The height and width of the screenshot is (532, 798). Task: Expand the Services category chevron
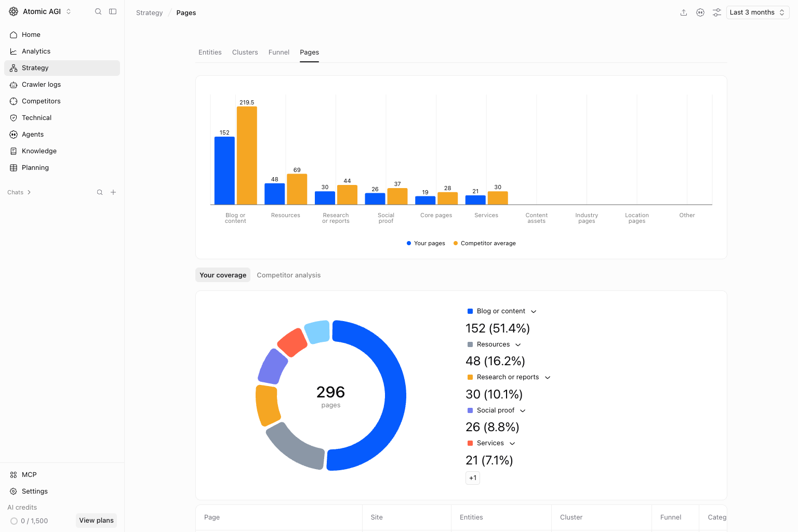(512, 443)
